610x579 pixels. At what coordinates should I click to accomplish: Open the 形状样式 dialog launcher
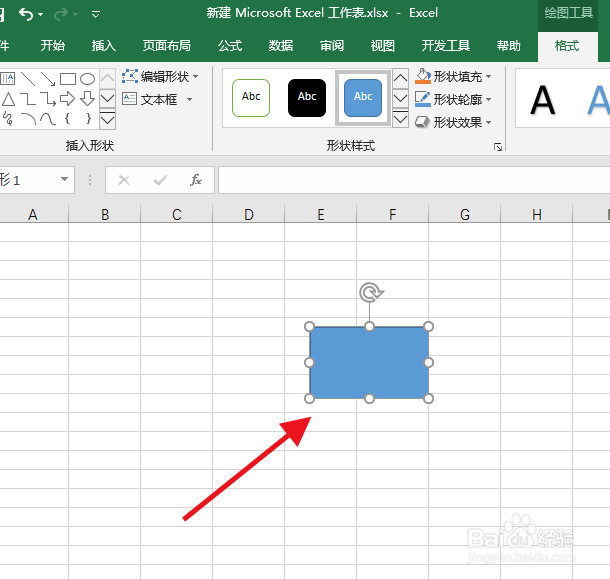tap(498, 147)
